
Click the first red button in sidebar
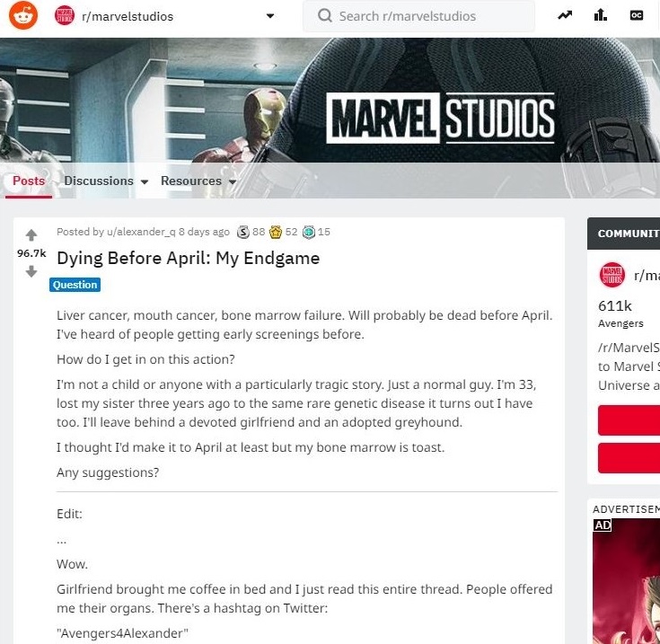[x=629, y=420]
